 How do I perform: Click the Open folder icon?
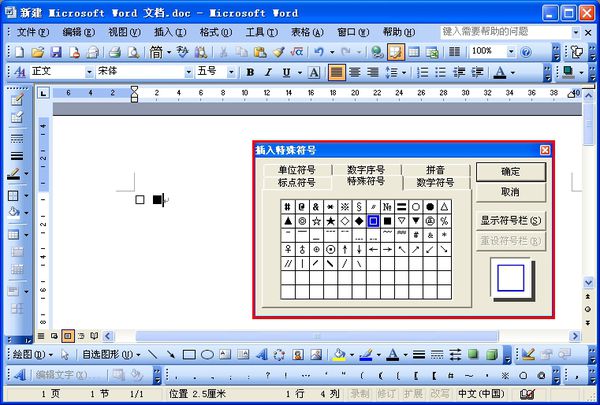tap(38, 52)
